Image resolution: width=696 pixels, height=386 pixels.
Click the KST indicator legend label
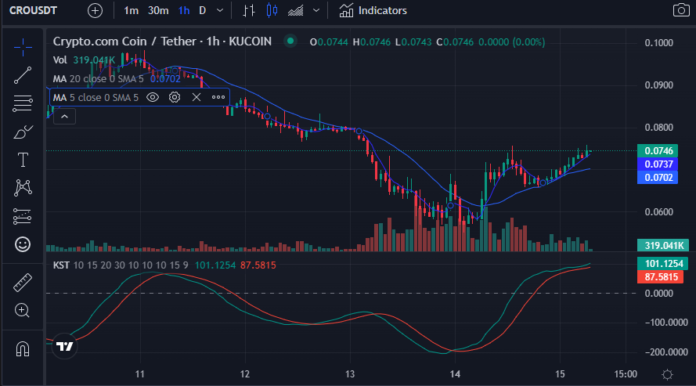pyautogui.click(x=61, y=265)
